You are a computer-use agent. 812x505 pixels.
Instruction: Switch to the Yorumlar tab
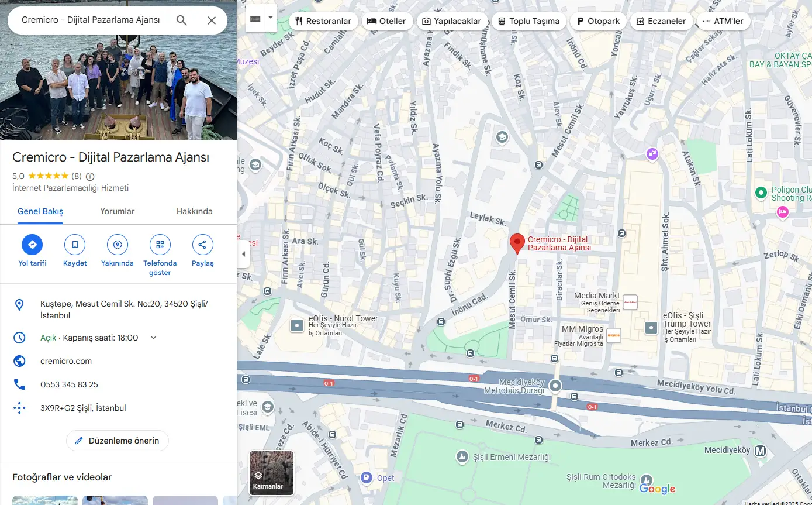pos(118,211)
